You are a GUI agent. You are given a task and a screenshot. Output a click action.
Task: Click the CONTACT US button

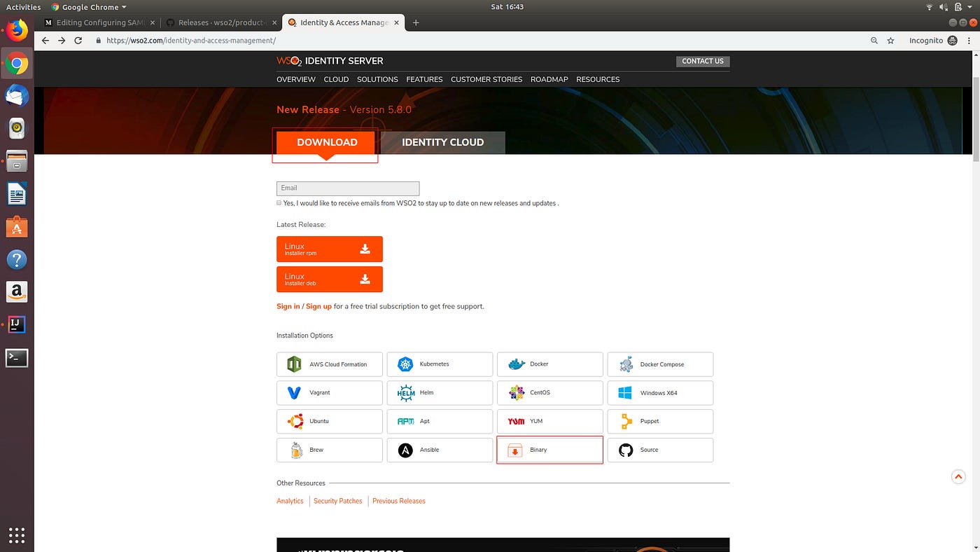pyautogui.click(x=703, y=61)
